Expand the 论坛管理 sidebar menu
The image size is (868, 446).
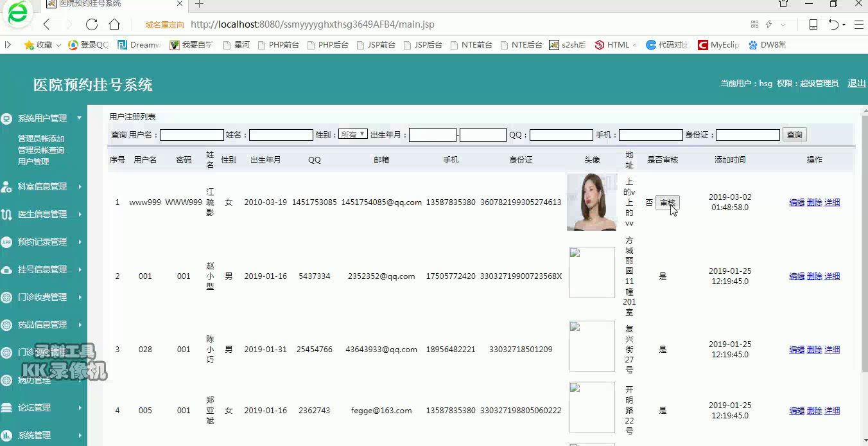pos(42,407)
